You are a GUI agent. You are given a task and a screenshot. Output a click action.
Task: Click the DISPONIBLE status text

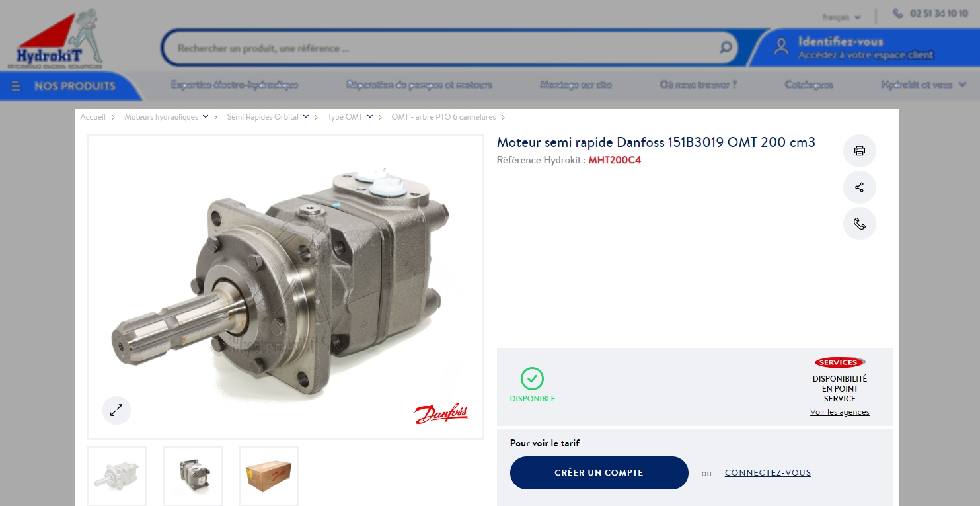(533, 399)
